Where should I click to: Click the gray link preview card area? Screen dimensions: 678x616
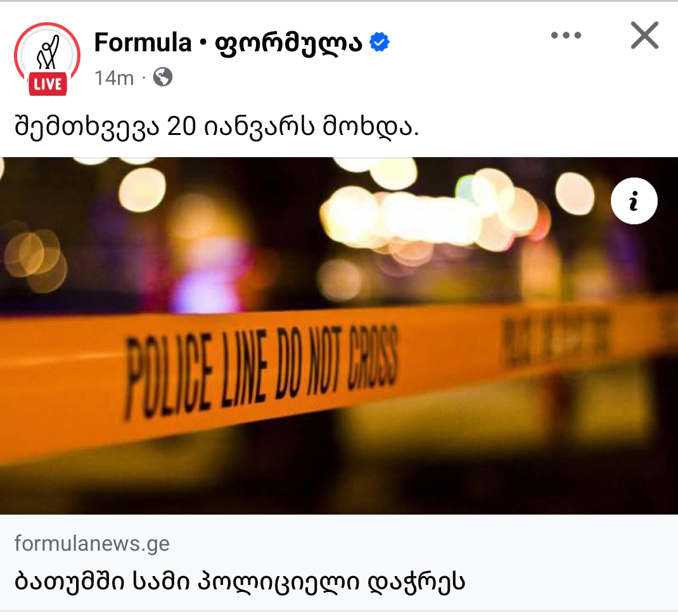pyautogui.click(x=339, y=562)
